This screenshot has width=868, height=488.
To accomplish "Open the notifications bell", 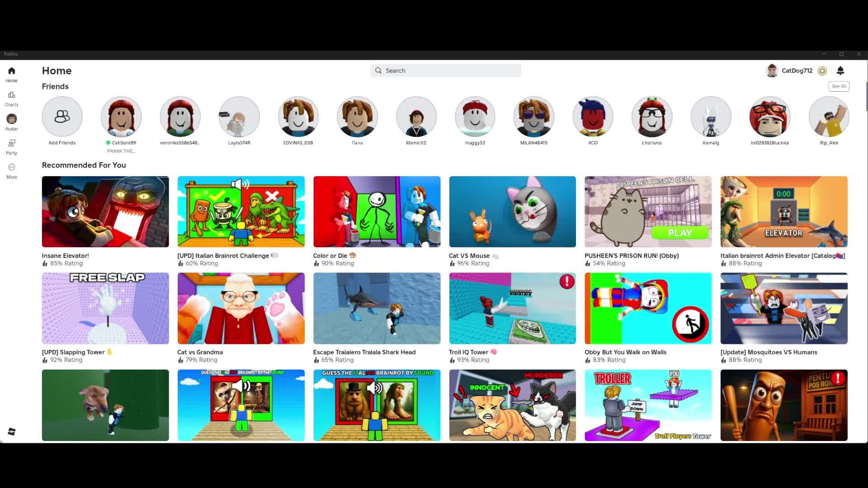I will tap(840, 70).
